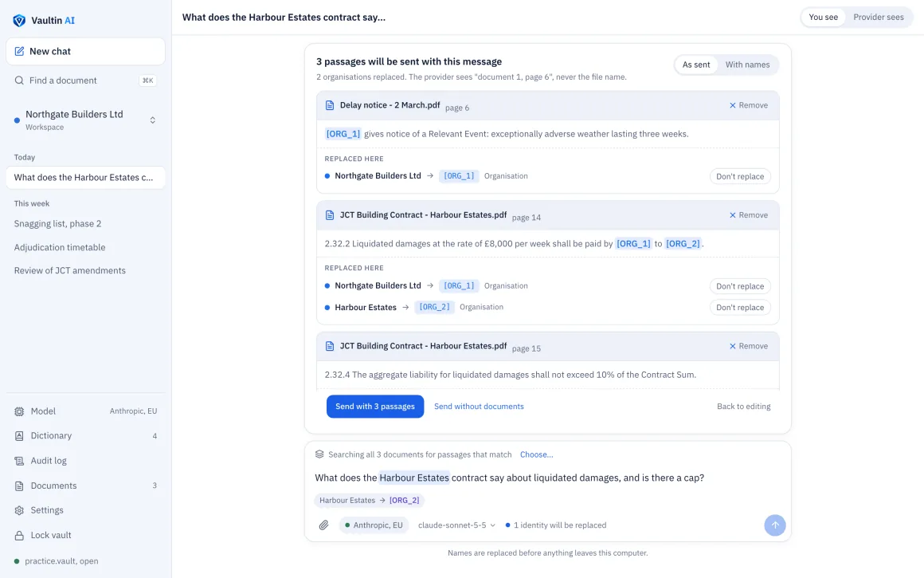Click the New chat pencil icon
Image resolution: width=924 pixels, height=578 pixels.
coord(19,51)
